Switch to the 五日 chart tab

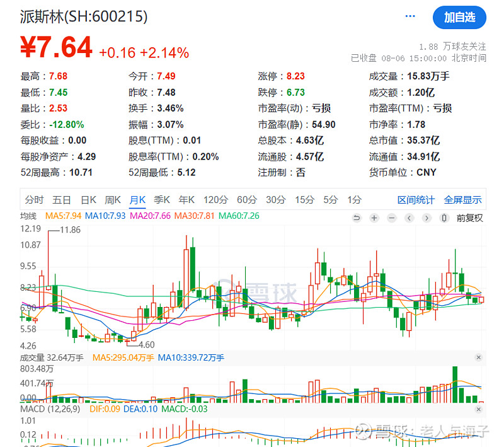pyautogui.click(x=61, y=200)
